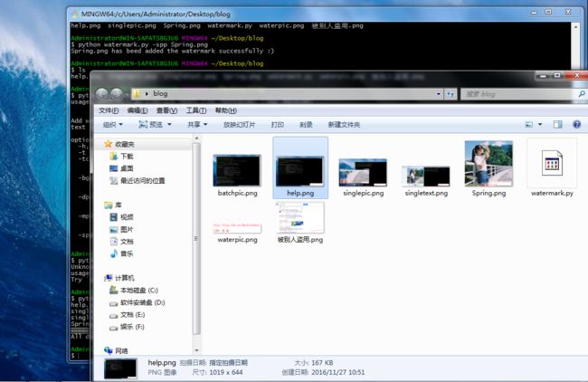The height and width of the screenshot is (382, 588).
Task: Click 计算机 in navigation pane
Action: click(x=125, y=278)
